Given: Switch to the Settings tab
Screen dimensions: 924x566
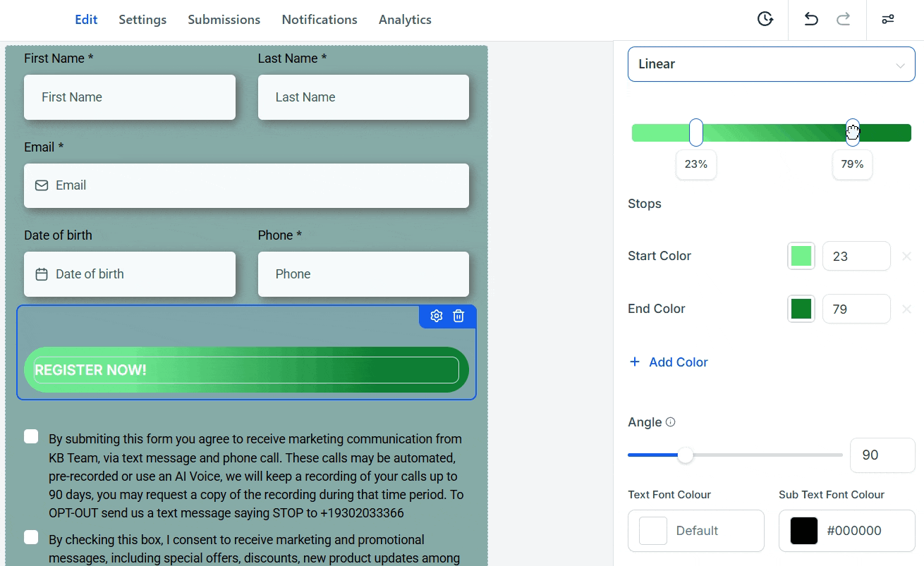Looking at the screenshot, I should click(142, 20).
